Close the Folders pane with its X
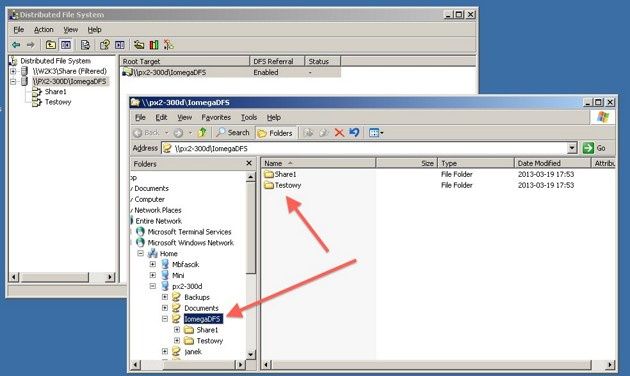This screenshot has height=376, width=630. pos(249,163)
